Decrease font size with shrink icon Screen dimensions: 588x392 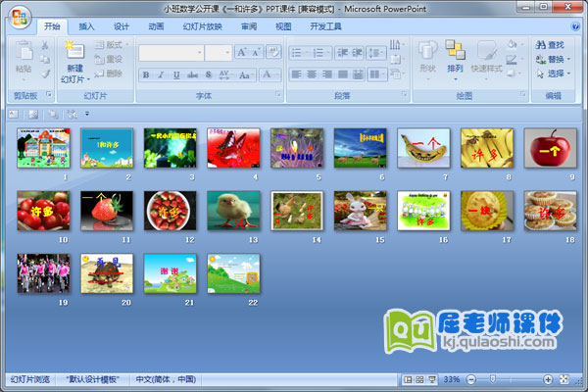pyautogui.click(x=256, y=53)
